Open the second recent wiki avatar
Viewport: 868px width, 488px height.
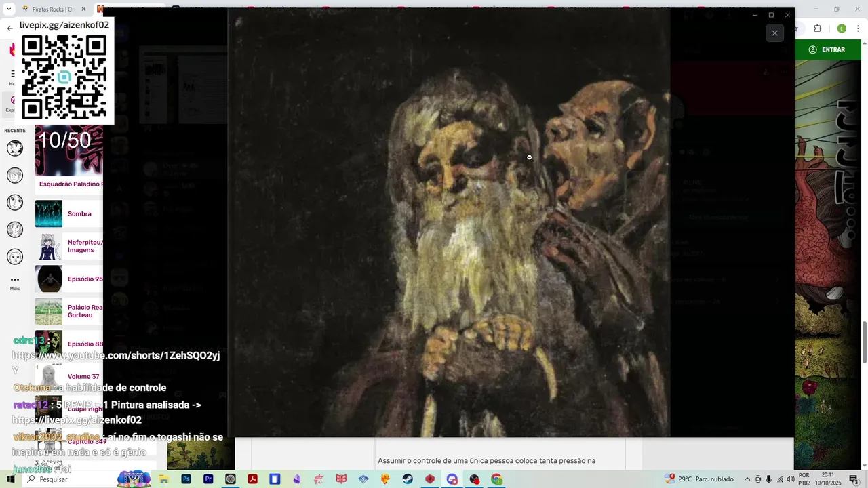[15, 175]
